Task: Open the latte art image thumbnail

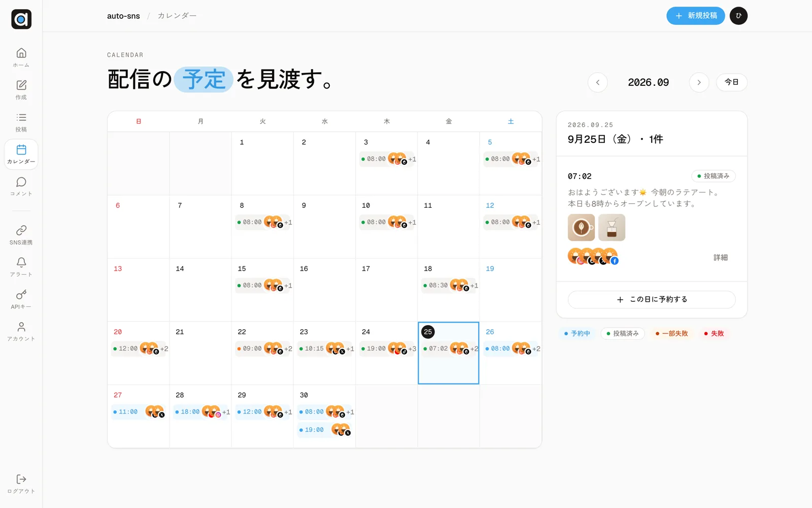Action: point(581,228)
